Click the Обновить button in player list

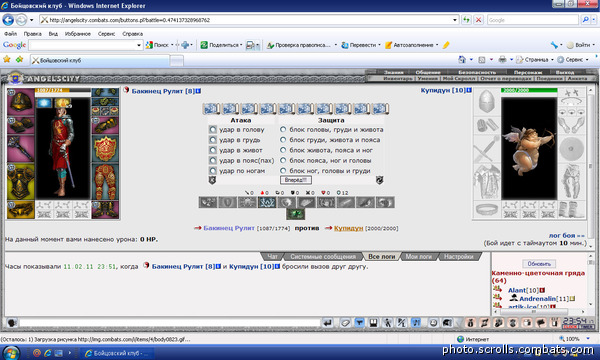[x=539, y=264]
